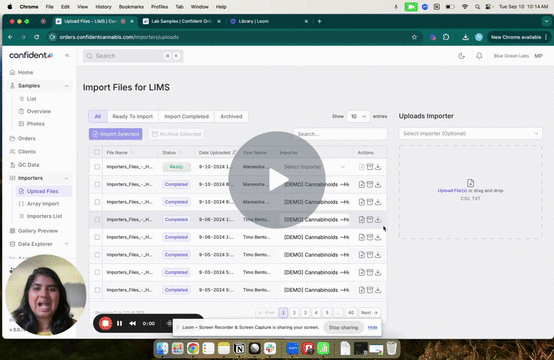Expand the Data Explorer section
Screen dimensions: 554x360
66,244
